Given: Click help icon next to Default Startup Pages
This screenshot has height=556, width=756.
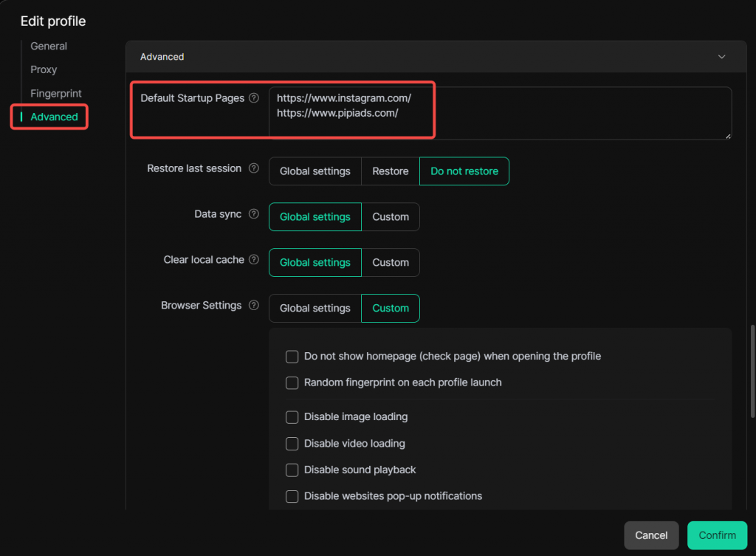Looking at the screenshot, I should (x=254, y=98).
